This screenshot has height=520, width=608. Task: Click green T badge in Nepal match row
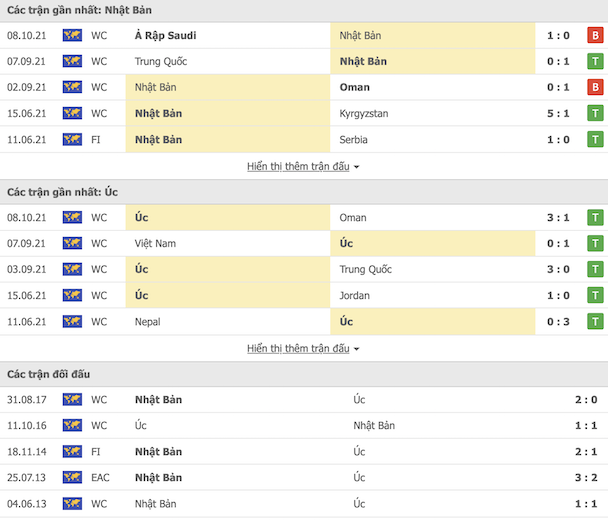pos(595,321)
